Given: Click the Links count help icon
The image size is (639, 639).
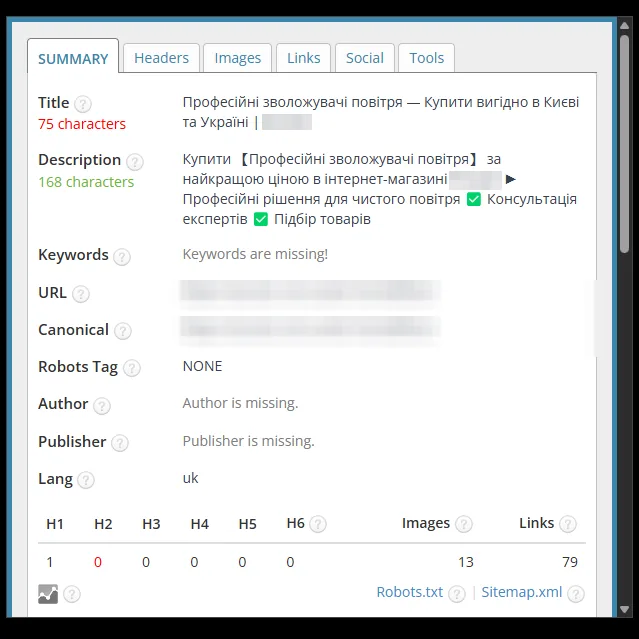Looking at the screenshot, I should click(568, 524).
